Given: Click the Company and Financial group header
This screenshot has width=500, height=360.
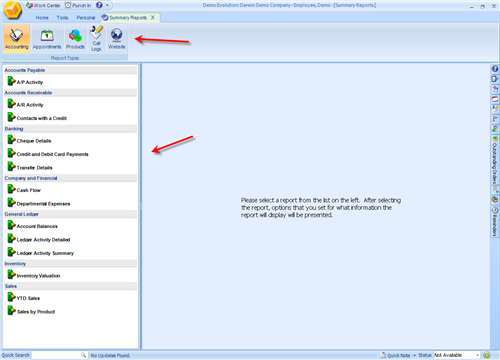Looking at the screenshot, I should [70, 178].
